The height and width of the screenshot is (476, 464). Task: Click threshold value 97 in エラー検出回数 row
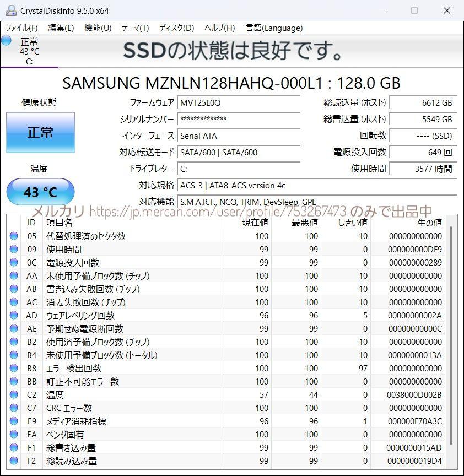click(363, 368)
